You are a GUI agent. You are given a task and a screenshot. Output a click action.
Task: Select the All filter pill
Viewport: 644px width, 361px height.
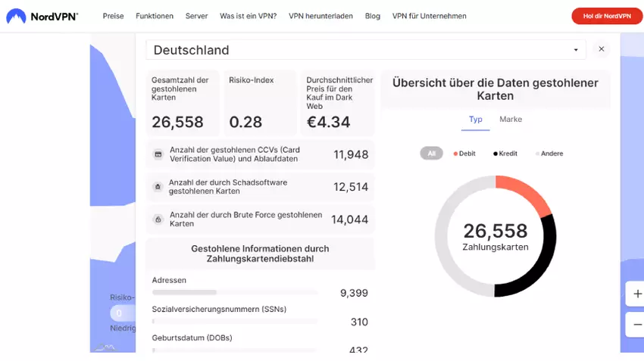click(x=431, y=154)
